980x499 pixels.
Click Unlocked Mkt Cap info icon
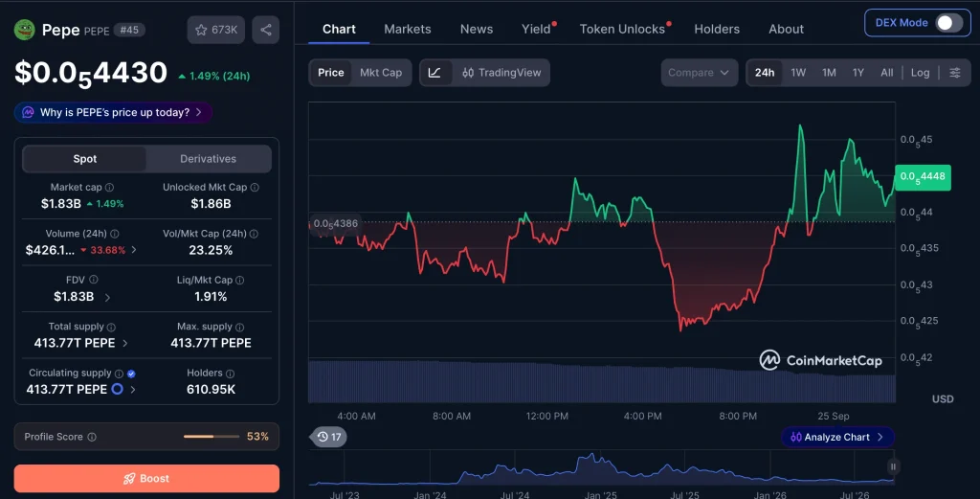(255, 188)
